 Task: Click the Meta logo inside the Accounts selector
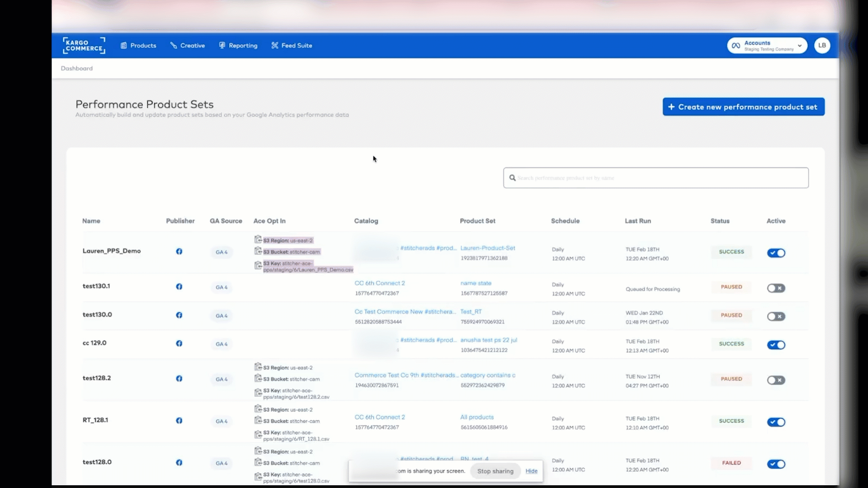point(736,45)
